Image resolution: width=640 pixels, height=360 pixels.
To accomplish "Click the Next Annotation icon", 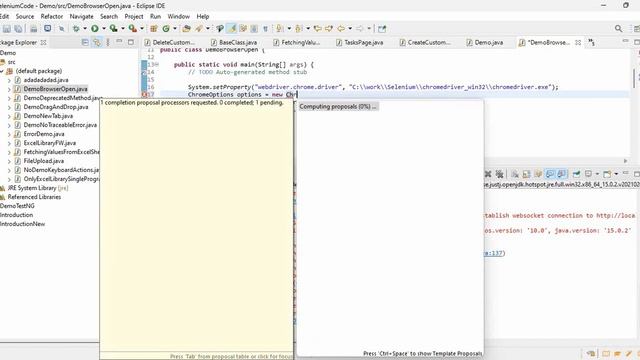I will click(280, 29).
